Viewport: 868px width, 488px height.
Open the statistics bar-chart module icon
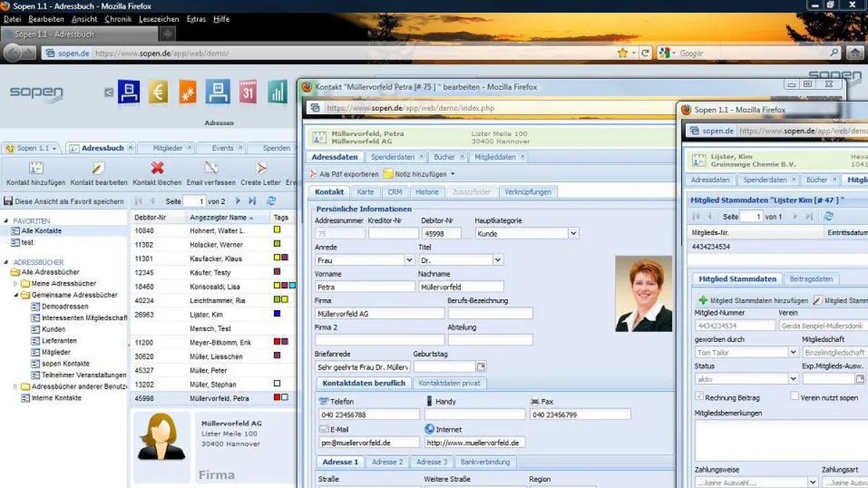[x=278, y=93]
